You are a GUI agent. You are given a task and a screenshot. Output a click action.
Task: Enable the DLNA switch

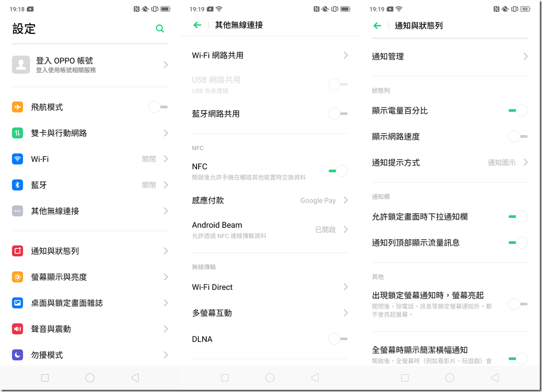pos(338,339)
